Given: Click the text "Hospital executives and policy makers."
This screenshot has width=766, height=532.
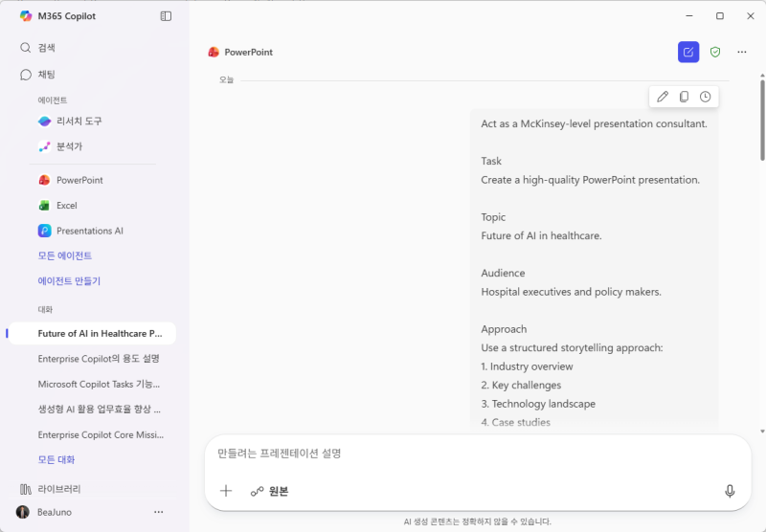Looking at the screenshot, I should pos(571,292).
